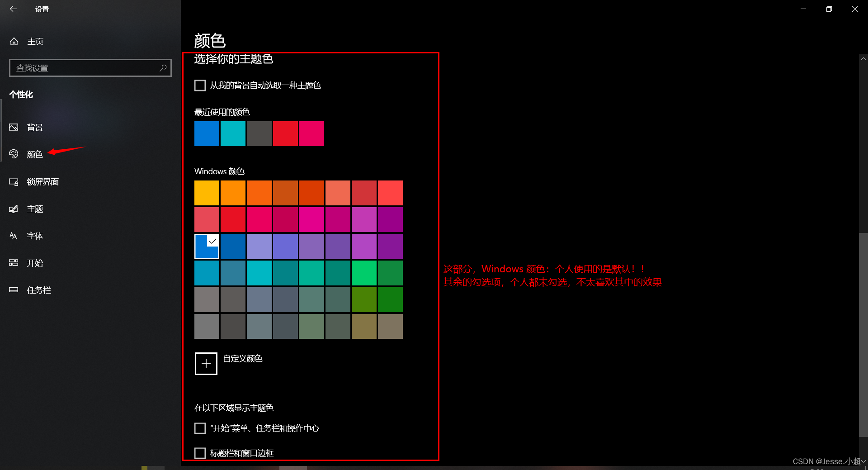Pick the pink recently used color

pyautogui.click(x=311, y=133)
